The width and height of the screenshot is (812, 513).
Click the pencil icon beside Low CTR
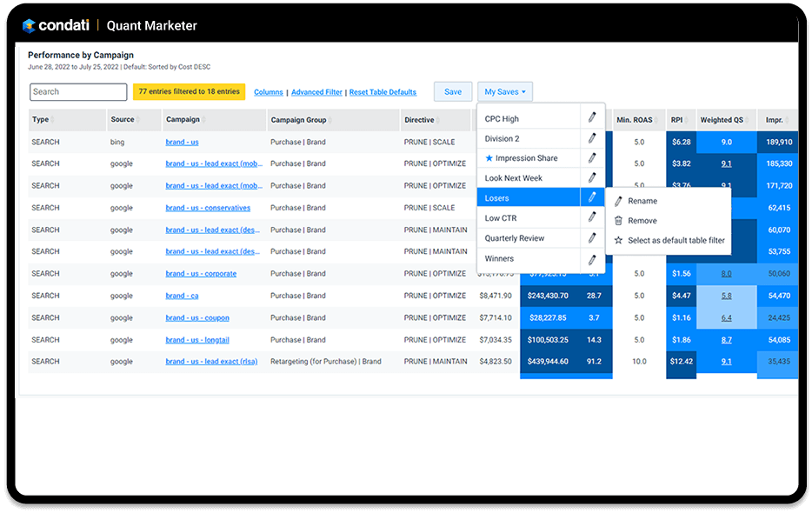592,217
